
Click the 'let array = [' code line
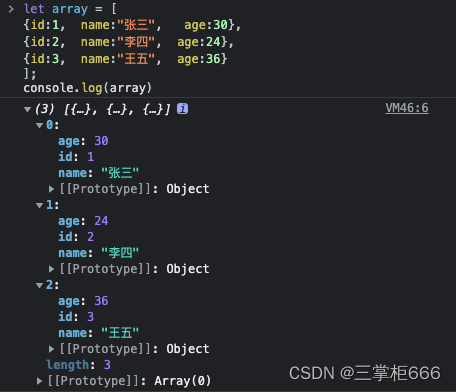[70, 9]
